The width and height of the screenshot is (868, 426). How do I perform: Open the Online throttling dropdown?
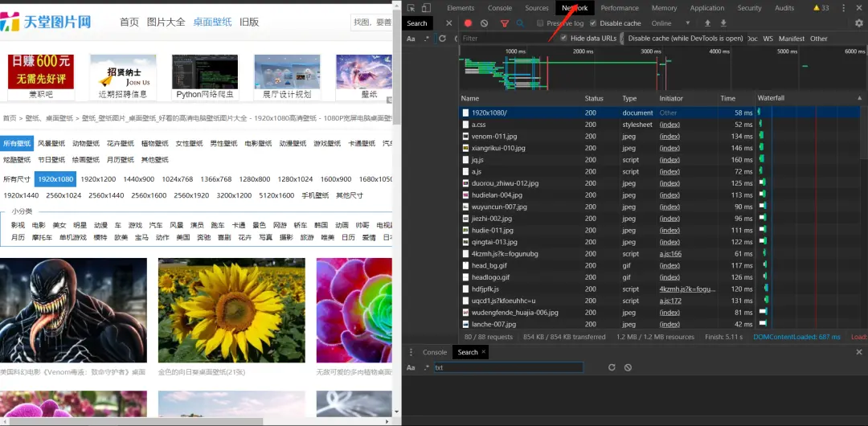point(671,23)
